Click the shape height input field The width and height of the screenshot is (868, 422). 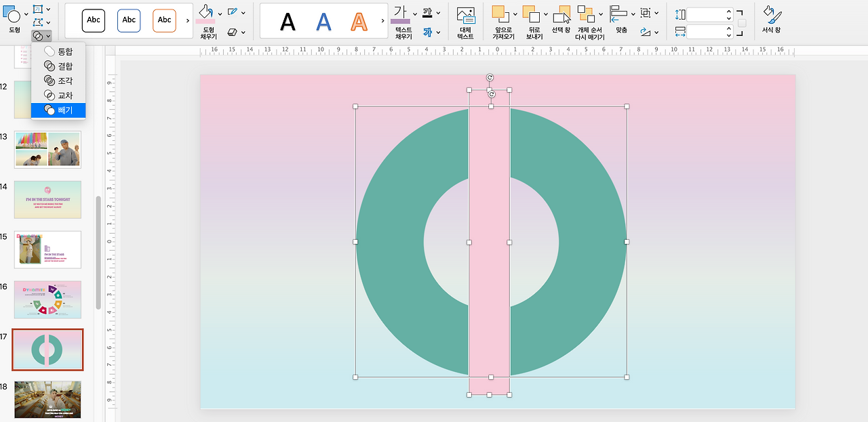[x=705, y=14]
